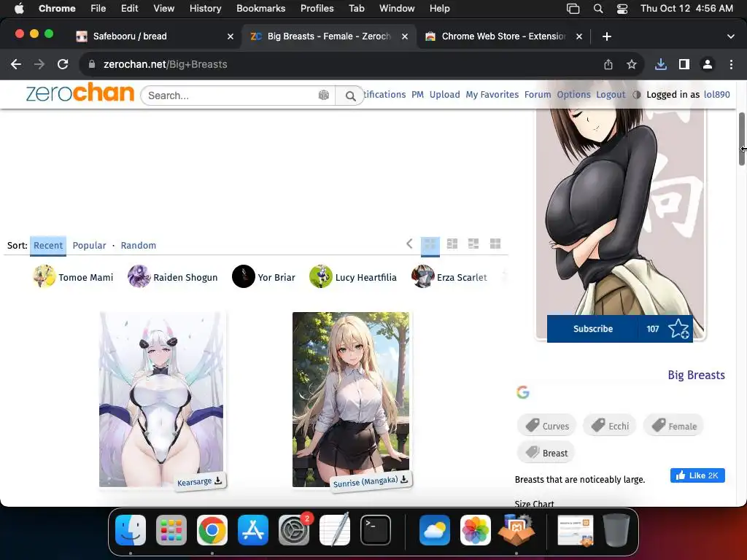Close the Safebooru / bread tab
Viewport: 747px width, 560px height.
tap(231, 36)
